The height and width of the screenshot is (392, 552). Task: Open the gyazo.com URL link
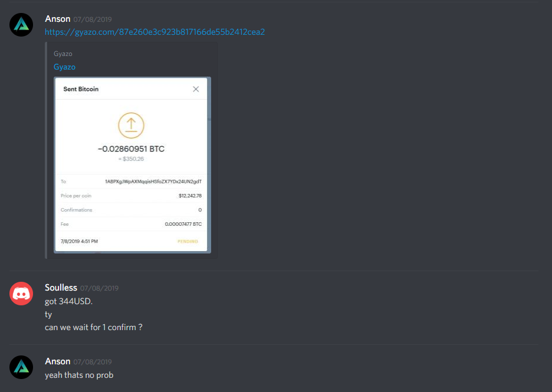coord(155,32)
